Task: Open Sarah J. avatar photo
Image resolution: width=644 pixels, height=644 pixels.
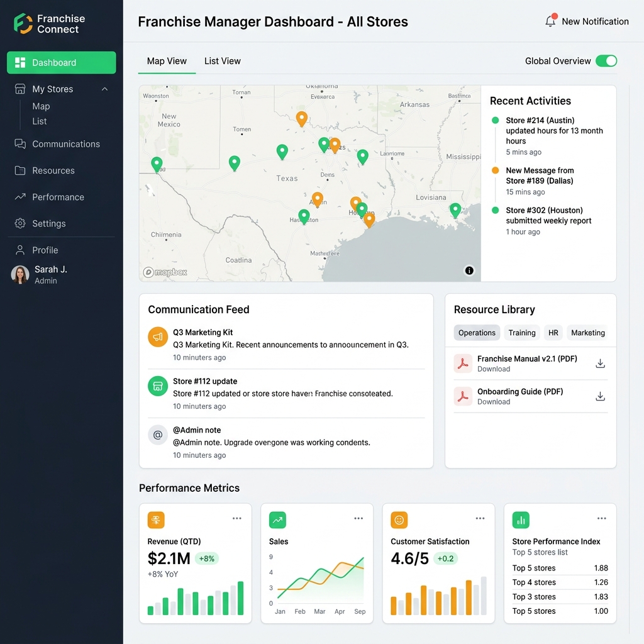Action: (20, 275)
